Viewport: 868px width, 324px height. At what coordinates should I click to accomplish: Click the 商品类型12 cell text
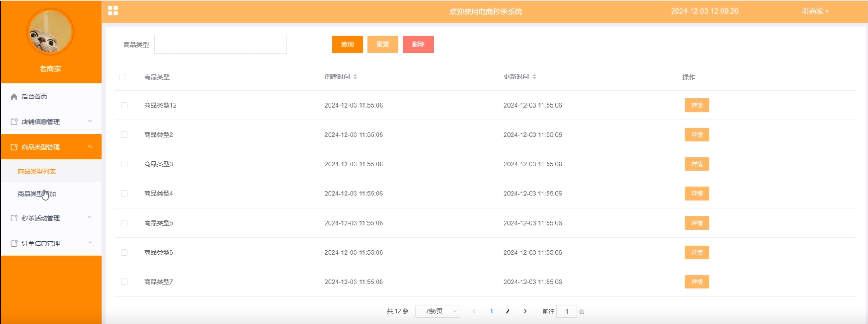pyautogui.click(x=160, y=105)
